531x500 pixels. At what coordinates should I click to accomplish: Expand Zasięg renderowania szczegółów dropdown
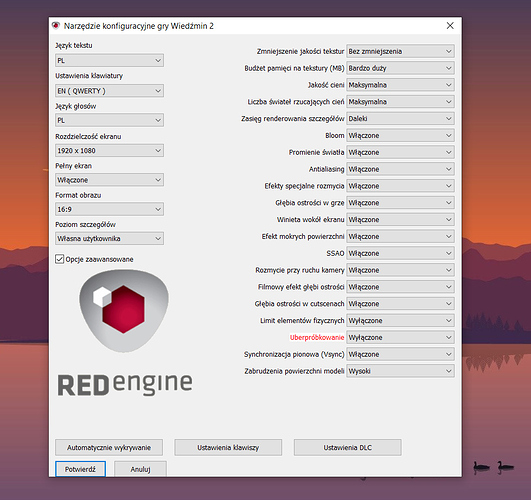click(x=400, y=119)
